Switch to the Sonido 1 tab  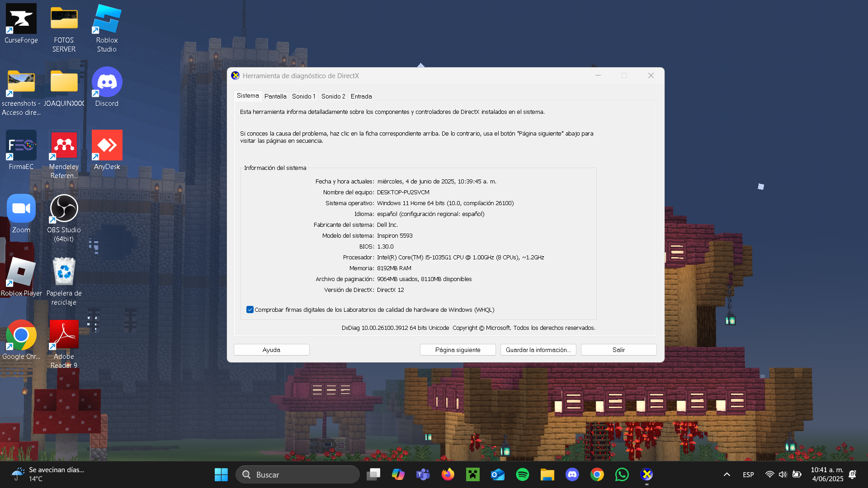point(303,96)
